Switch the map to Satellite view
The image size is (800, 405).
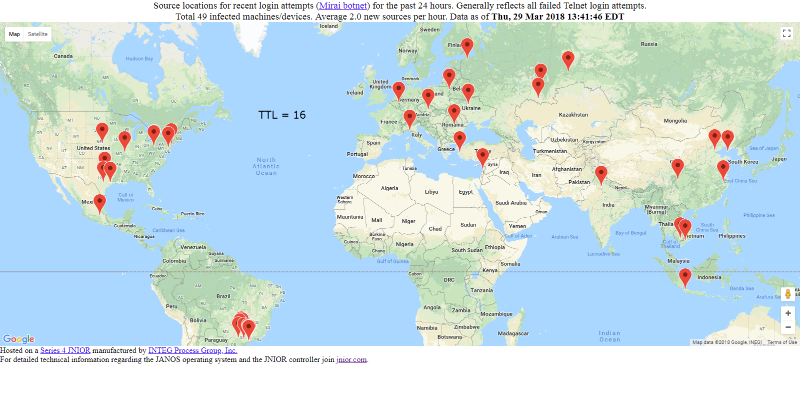tap(37, 34)
